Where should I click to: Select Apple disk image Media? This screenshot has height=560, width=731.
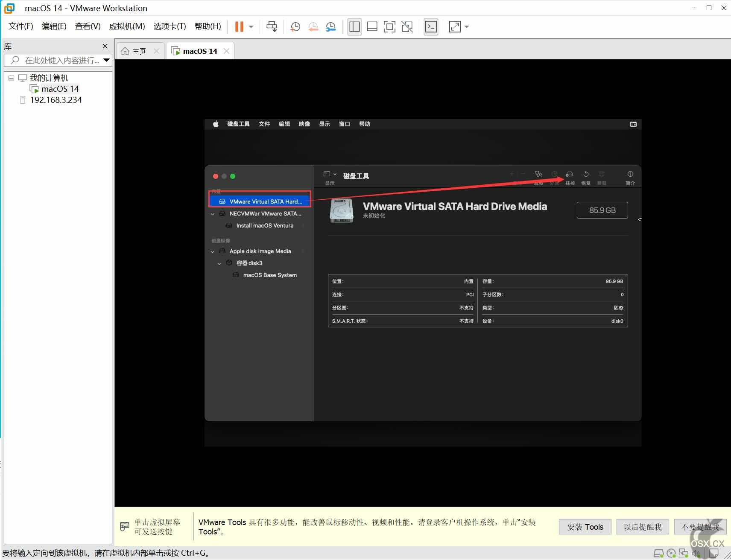(x=260, y=251)
